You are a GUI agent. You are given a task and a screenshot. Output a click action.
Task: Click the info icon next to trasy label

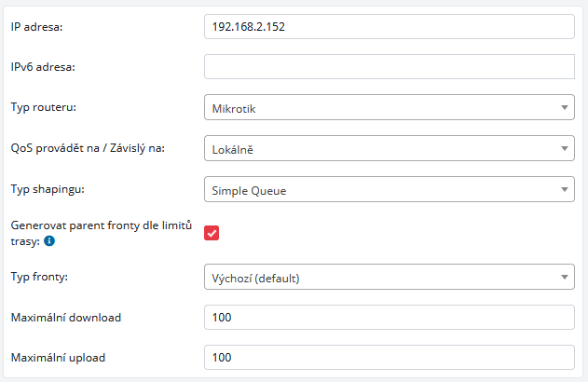(x=49, y=240)
